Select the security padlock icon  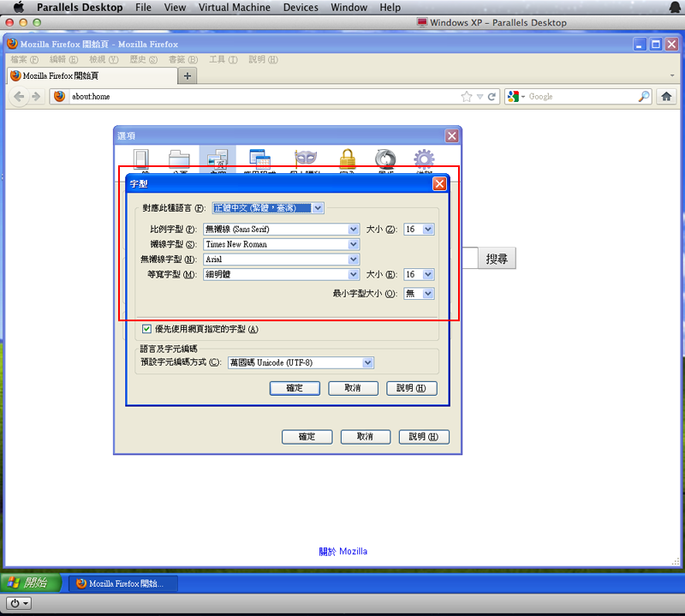[347, 158]
